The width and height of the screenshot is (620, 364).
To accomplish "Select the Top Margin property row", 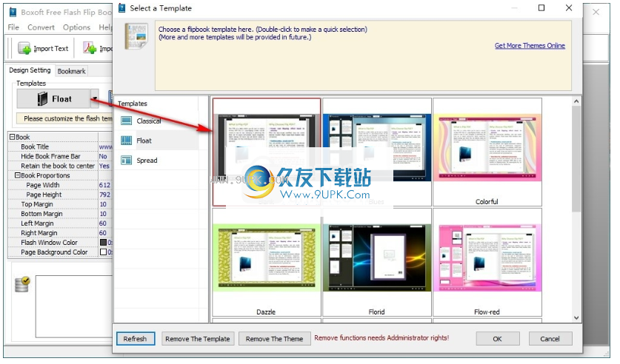I will pos(60,204).
